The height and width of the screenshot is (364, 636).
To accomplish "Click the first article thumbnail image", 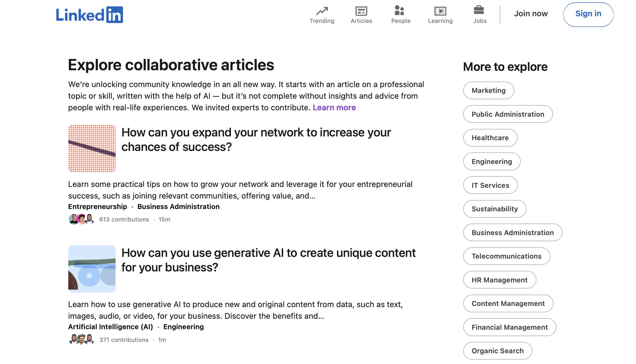I will click(x=92, y=148).
